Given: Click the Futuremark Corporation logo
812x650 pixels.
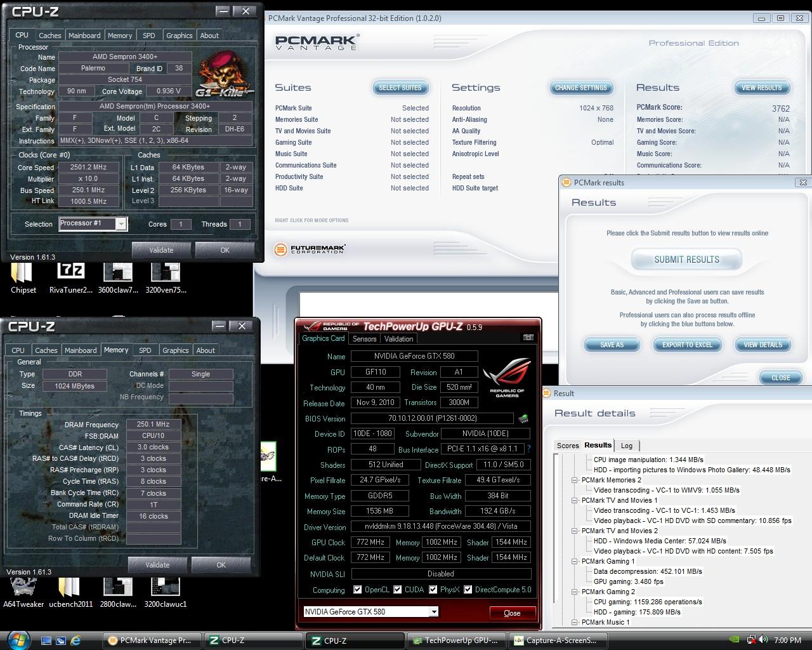Looking at the screenshot, I should pyautogui.click(x=310, y=249).
